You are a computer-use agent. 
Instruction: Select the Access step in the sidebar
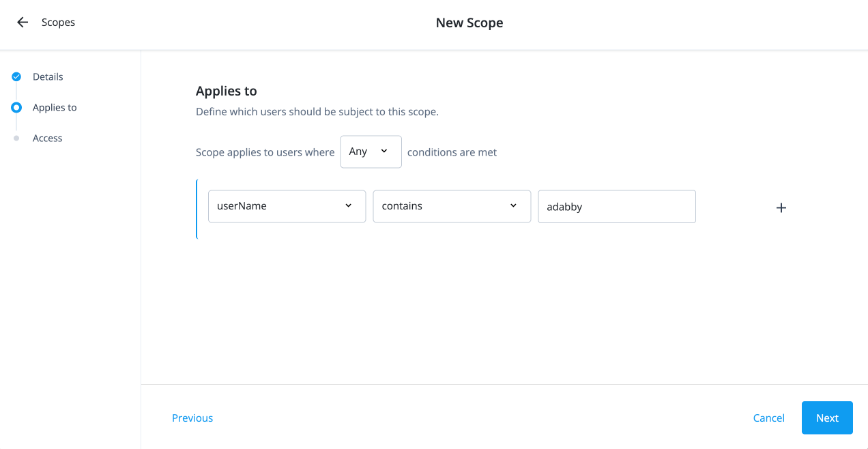tap(47, 138)
